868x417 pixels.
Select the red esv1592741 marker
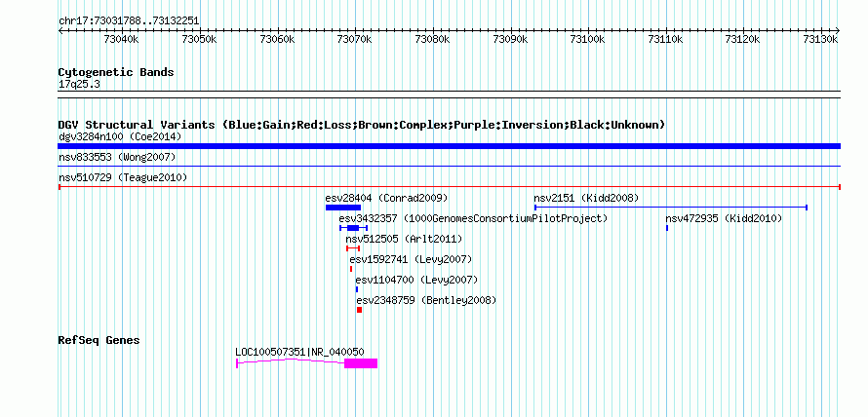point(351,269)
